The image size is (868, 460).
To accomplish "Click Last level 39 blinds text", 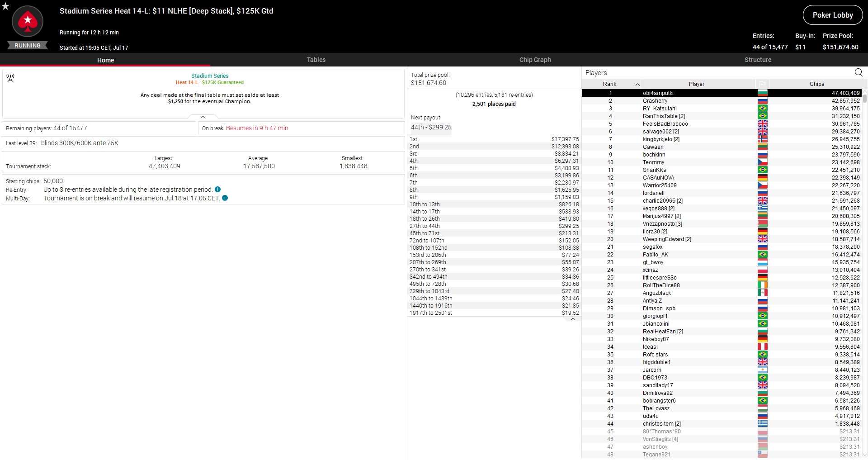I will [62, 143].
